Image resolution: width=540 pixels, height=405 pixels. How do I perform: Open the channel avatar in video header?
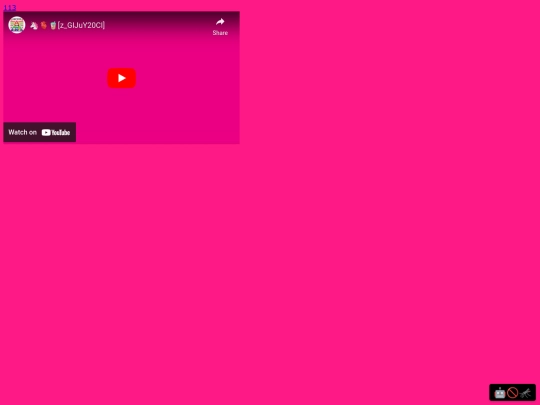click(17, 25)
